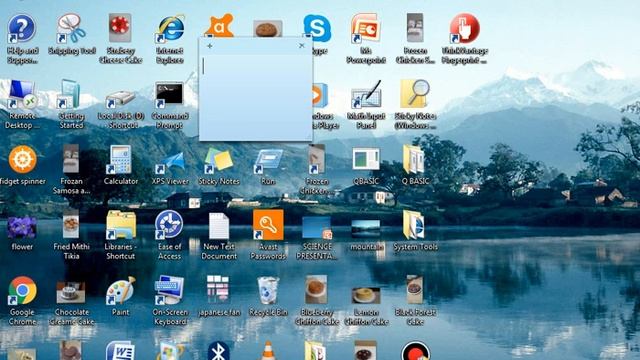This screenshot has height=360, width=640.
Task: Select the Word document icon in the last desktop row
Action: pos(120,351)
